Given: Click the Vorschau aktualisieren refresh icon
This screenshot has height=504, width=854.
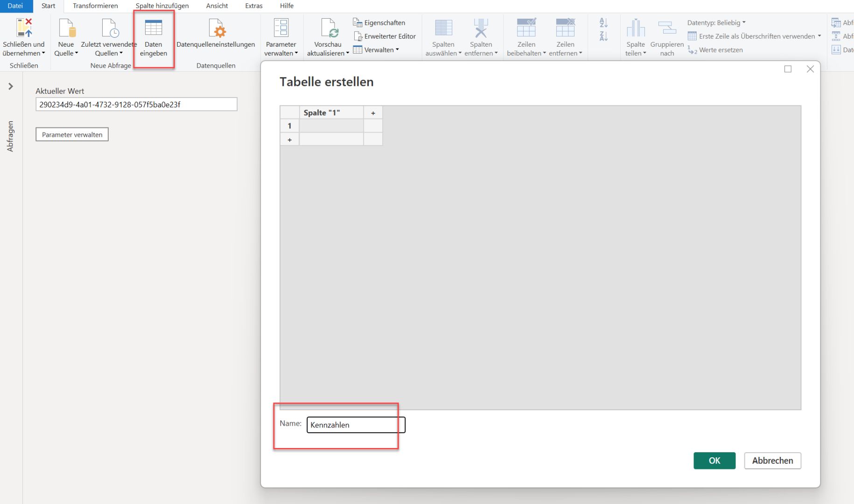Looking at the screenshot, I should (x=330, y=28).
